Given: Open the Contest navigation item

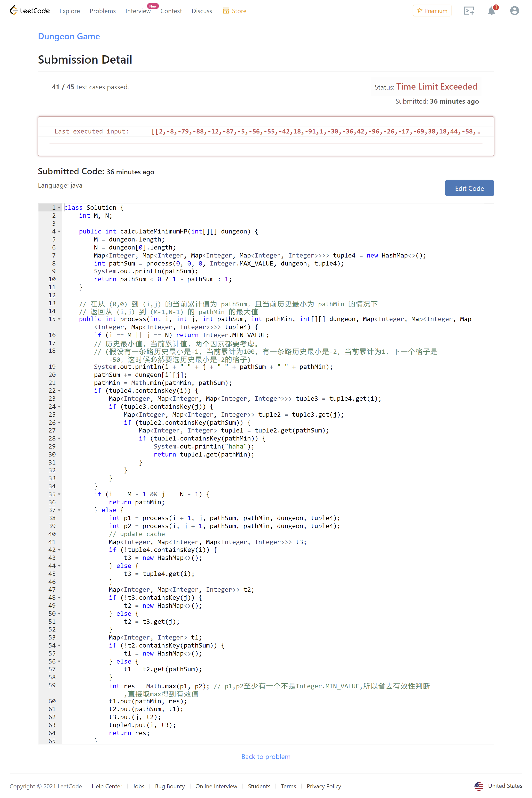Looking at the screenshot, I should click(171, 11).
